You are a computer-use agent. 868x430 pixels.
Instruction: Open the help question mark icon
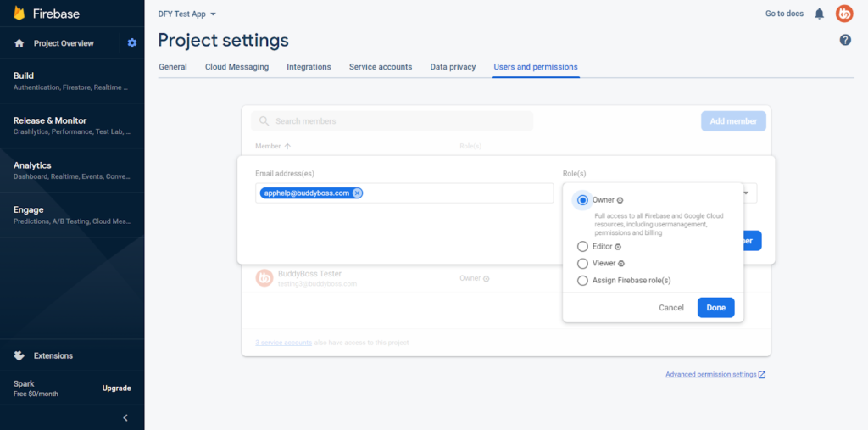point(844,40)
